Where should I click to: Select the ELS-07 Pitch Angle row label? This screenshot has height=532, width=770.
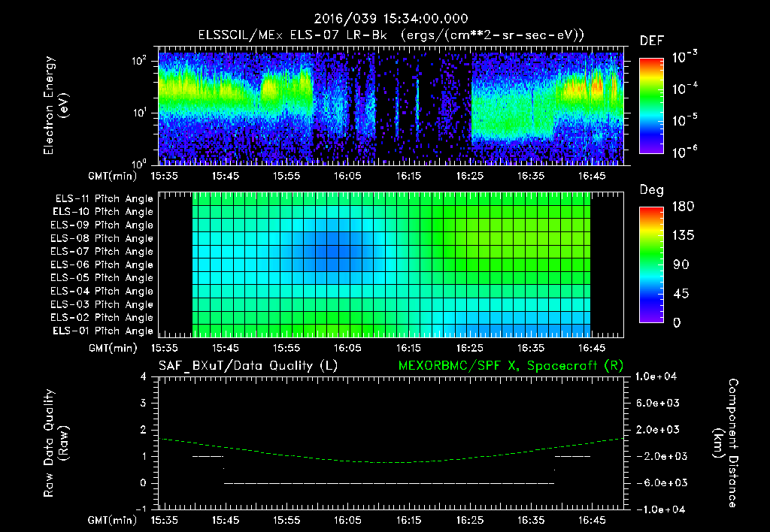102,251
